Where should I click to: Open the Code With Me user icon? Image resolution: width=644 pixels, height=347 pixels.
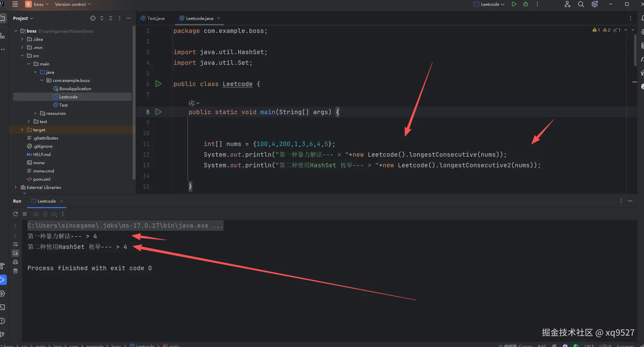pos(567,4)
